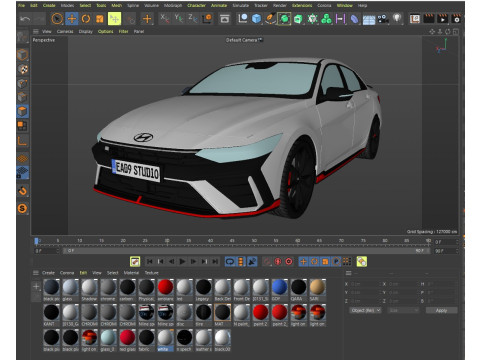Select the Live Selection tool

[x=57, y=19]
